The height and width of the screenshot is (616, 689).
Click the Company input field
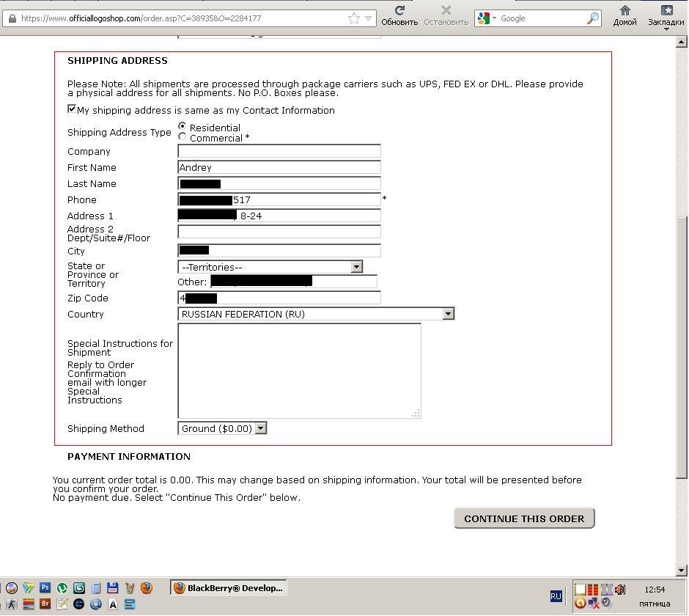pos(279,151)
